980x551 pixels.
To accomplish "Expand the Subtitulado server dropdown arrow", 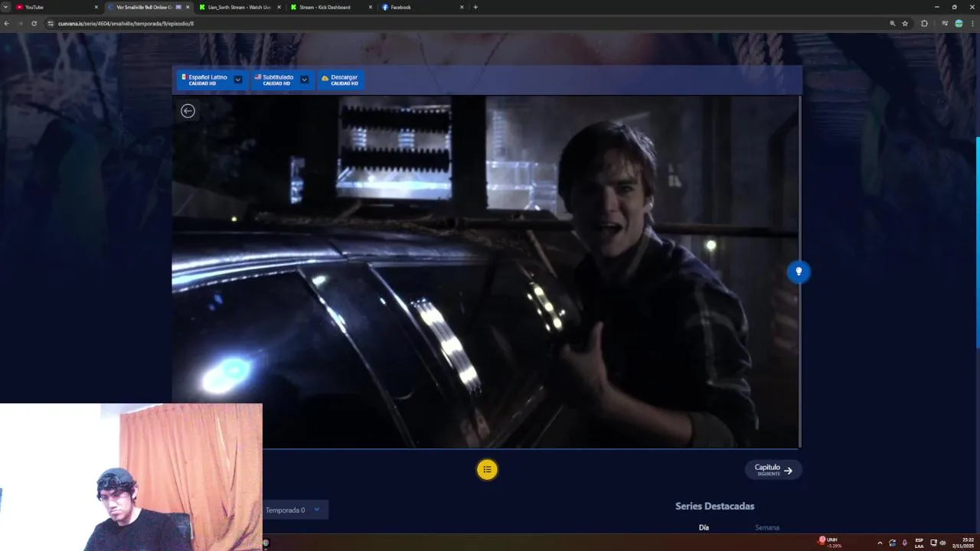I will (305, 80).
